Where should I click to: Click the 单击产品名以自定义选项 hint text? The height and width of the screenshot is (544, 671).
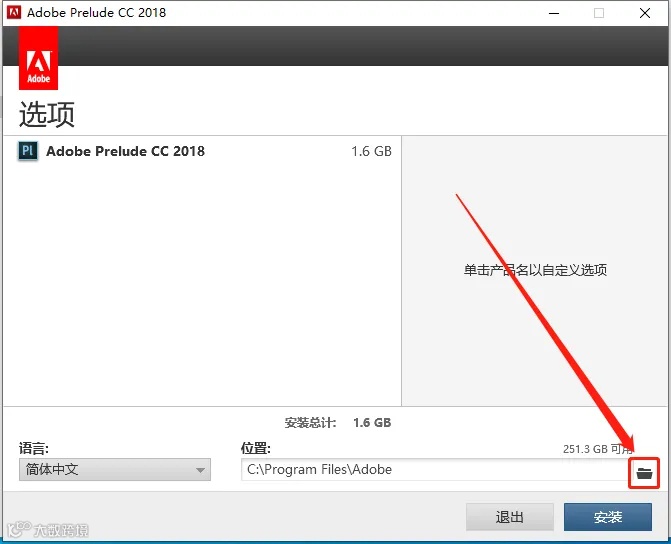click(x=535, y=270)
